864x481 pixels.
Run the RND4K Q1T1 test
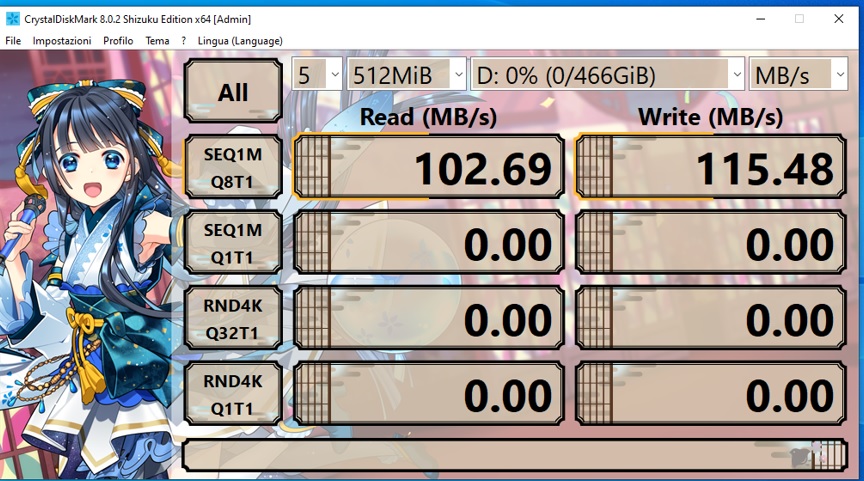click(x=233, y=393)
